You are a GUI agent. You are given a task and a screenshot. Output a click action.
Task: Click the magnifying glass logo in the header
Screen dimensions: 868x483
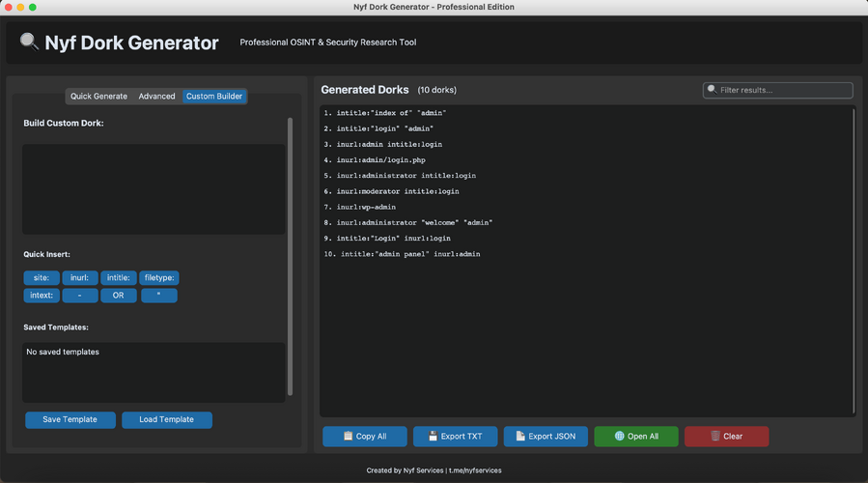point(30,42)
